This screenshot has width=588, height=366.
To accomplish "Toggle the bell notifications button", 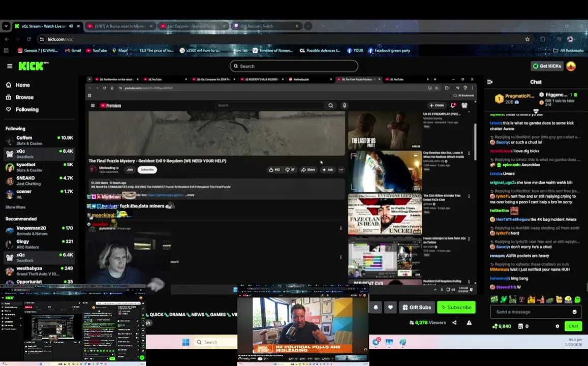I will pos(376,307).
